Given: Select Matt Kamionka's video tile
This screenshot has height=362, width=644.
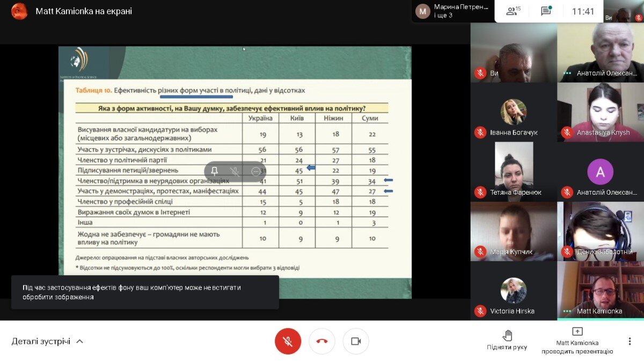Looking at the screenshot, I should pyautogui.click(x=600, y=290).
